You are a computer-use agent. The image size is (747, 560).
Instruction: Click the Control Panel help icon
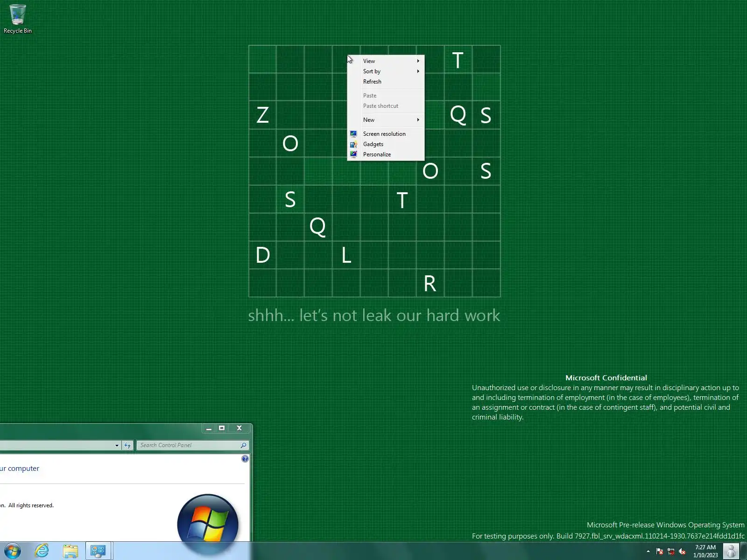coord(245,459)
